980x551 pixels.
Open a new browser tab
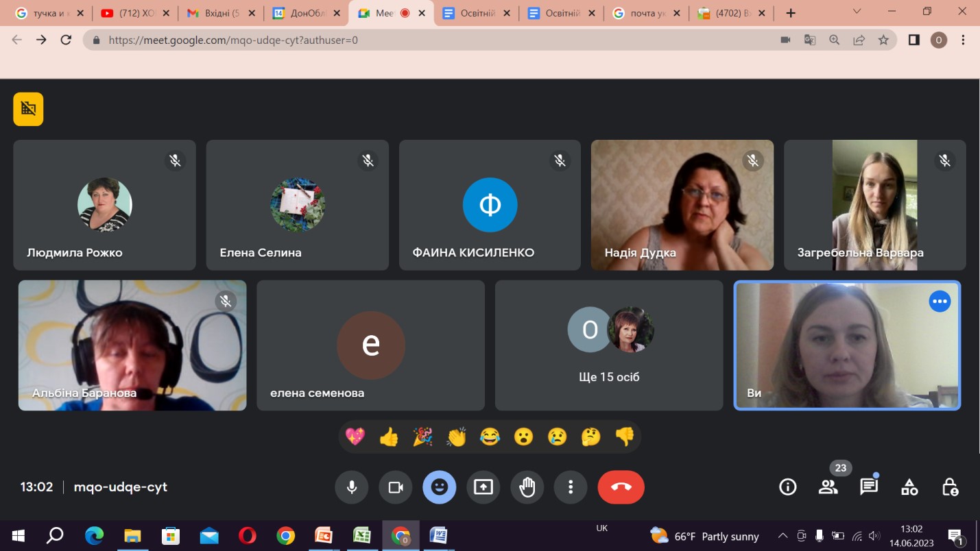click(x=791, y=13)
